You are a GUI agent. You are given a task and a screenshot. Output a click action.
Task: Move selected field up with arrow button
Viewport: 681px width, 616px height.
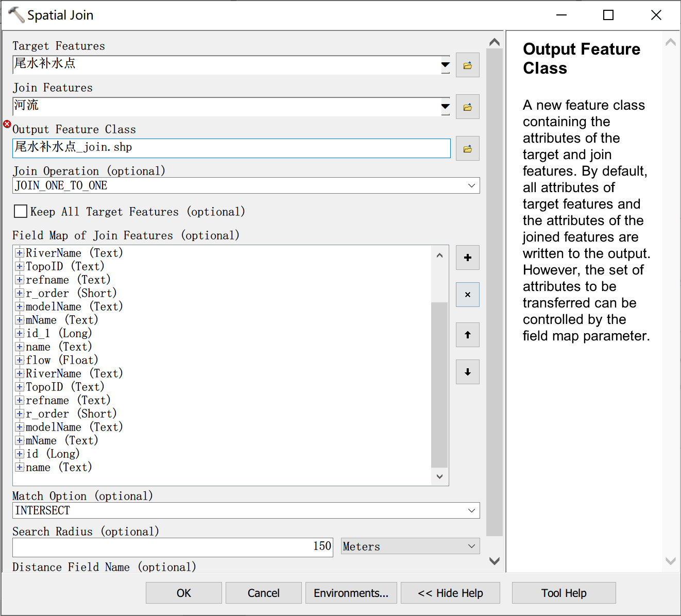click(x=468, y=335)
